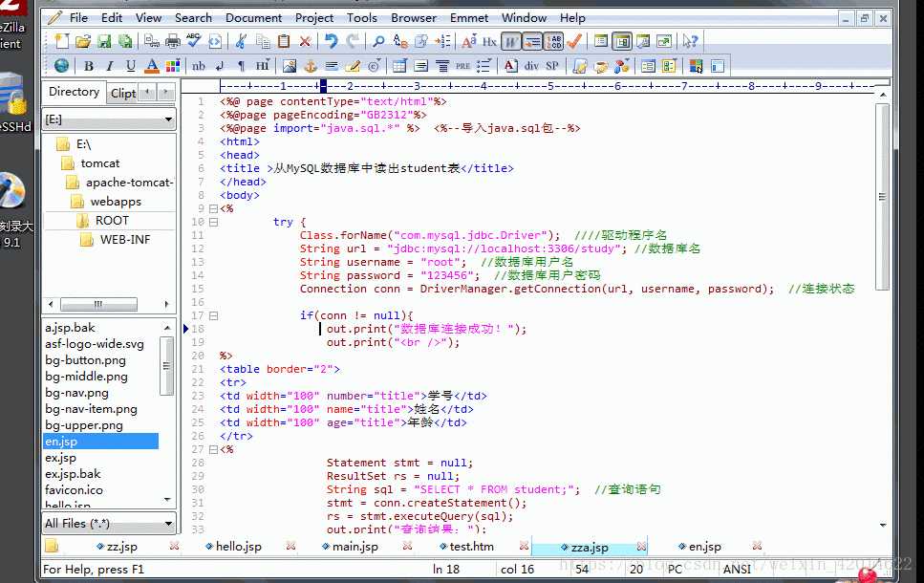Image resolution: width=924 pixels, height=583 pixels.
Task: Open Find with the magnifier icon
Action: (x=378, y=41)
